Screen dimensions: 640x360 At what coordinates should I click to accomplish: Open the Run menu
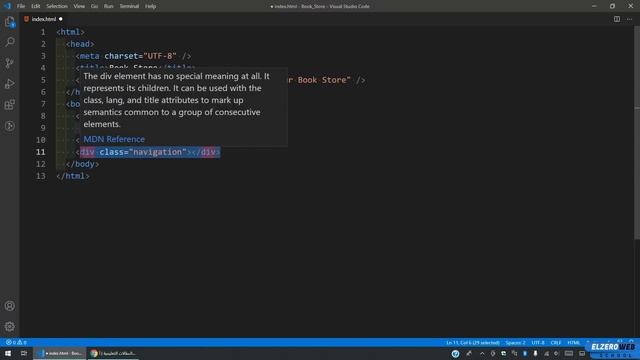click(108, 6)
